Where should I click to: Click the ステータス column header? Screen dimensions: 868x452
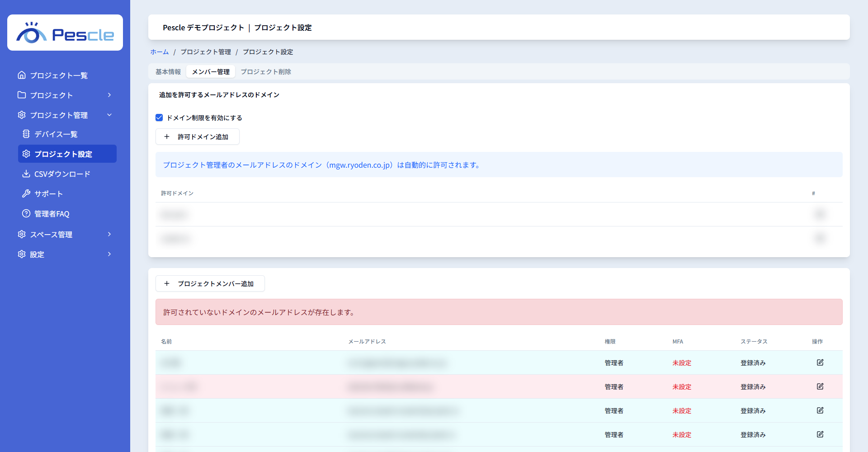coord(754,341)
